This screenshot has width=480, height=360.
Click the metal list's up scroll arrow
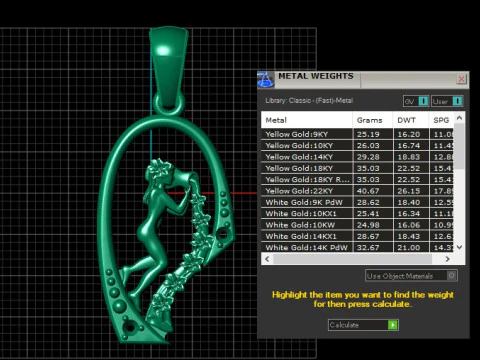point(459,118)
